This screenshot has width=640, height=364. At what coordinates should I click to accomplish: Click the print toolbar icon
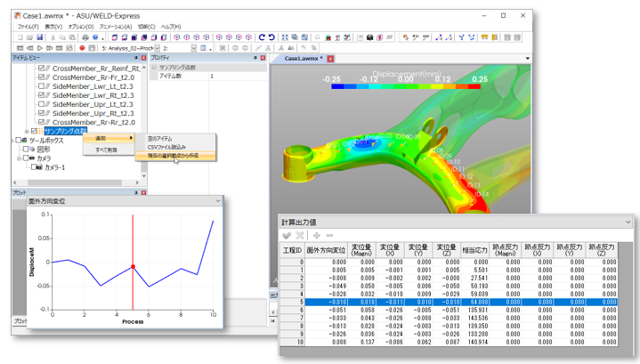85,37
